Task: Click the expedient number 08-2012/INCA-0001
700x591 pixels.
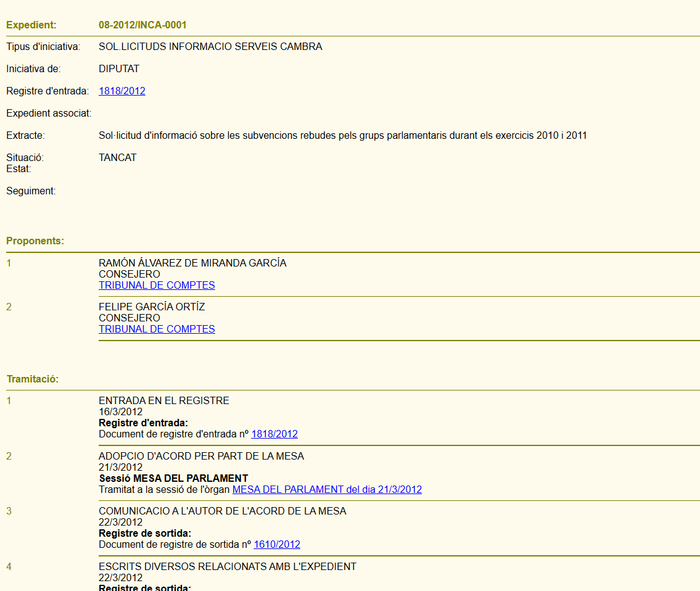Action: tap(142, 25)
